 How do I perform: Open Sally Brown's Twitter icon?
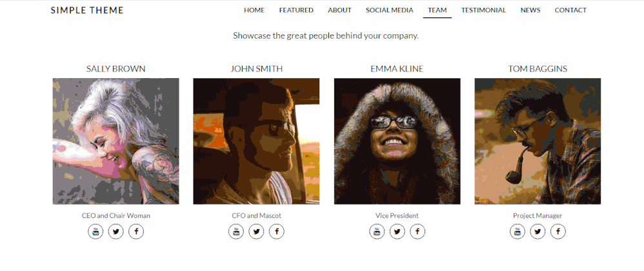pyautogui.click(x=116, y=232)
